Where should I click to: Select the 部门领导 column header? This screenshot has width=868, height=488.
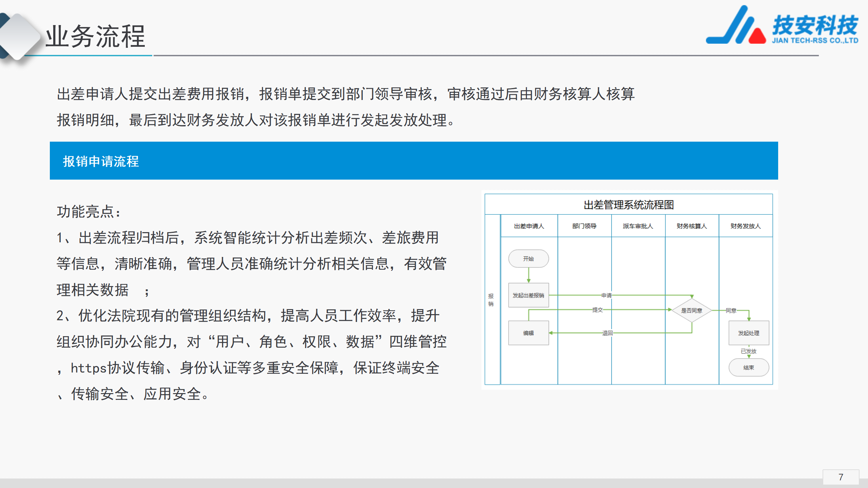(x=584, y=226)
